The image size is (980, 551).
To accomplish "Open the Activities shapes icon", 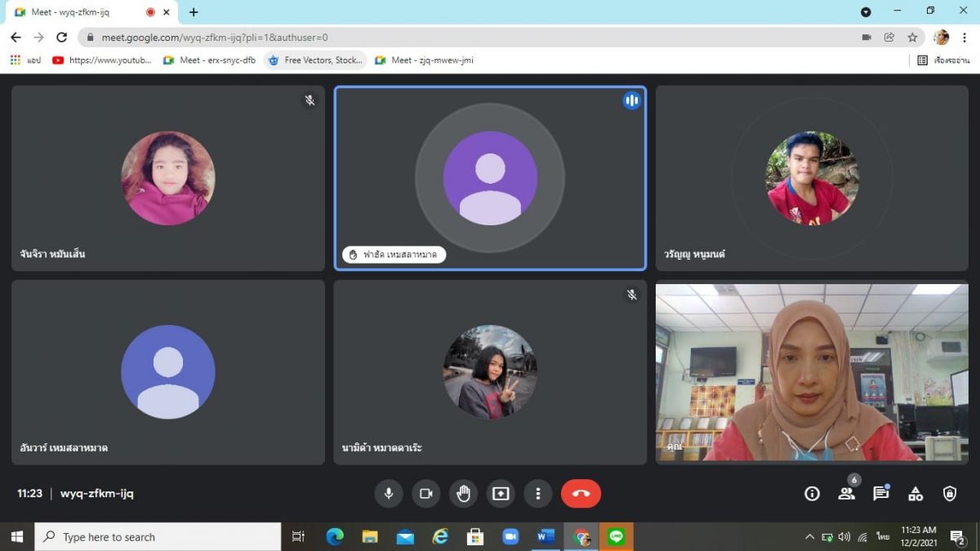I will pos(915,493).
